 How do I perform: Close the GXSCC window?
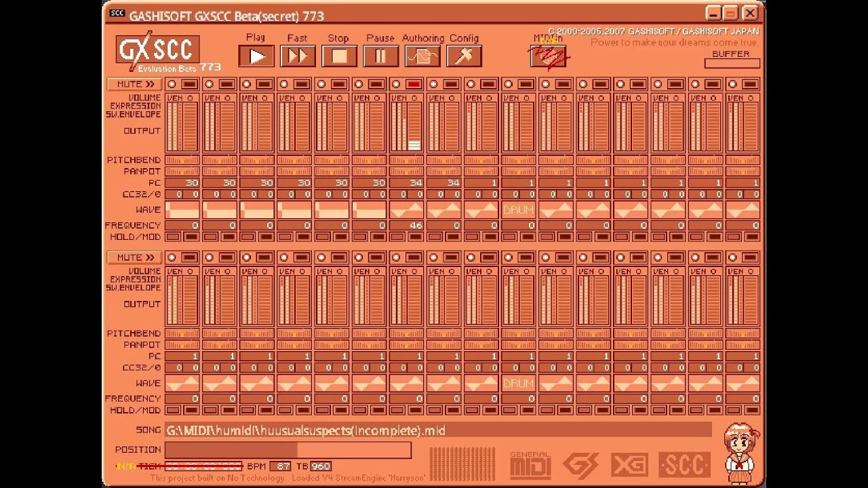(x=749, y=13)
